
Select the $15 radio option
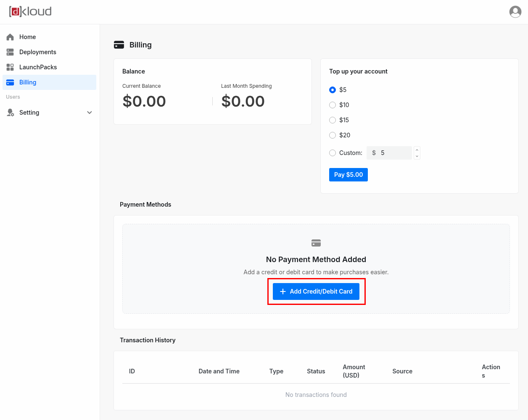tap(333, 120)
